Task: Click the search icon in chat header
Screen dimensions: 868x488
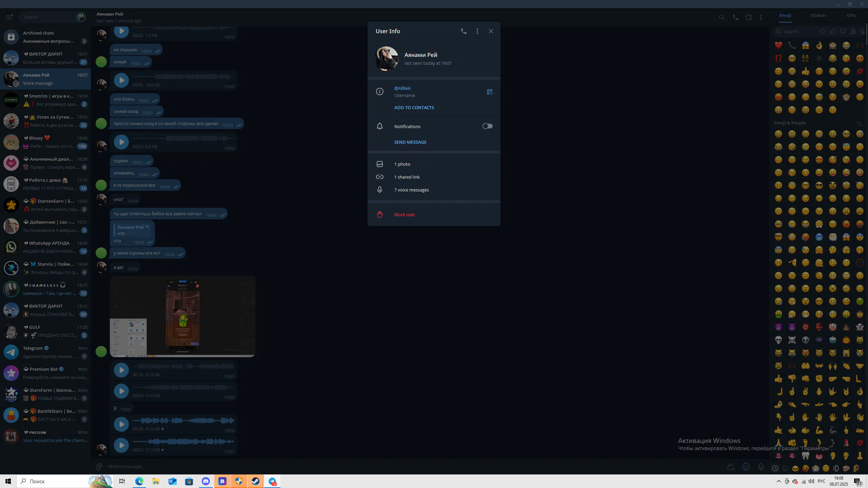Action: pyautogui.click(x=722, y=17)
